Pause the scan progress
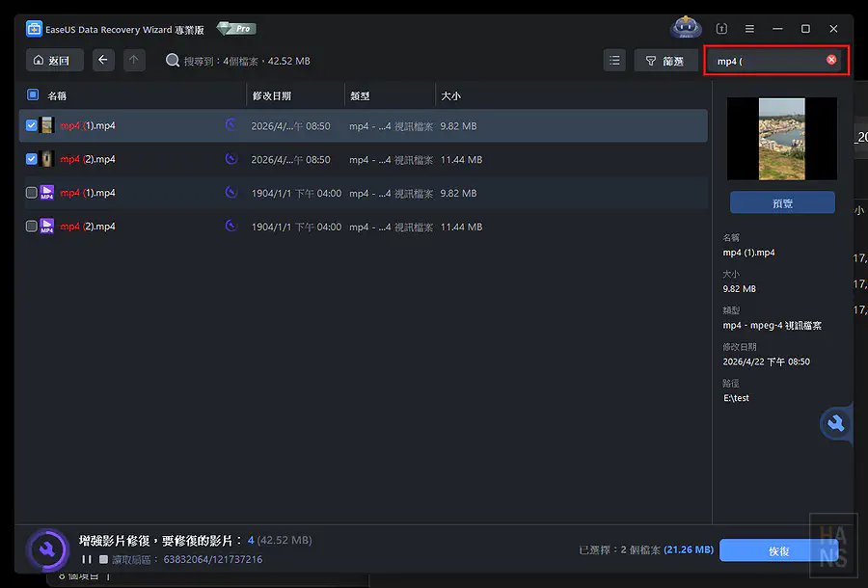Image resolution: width=868 pixels, height=588 pixels. pyautogui.click(x=87, y=559)
